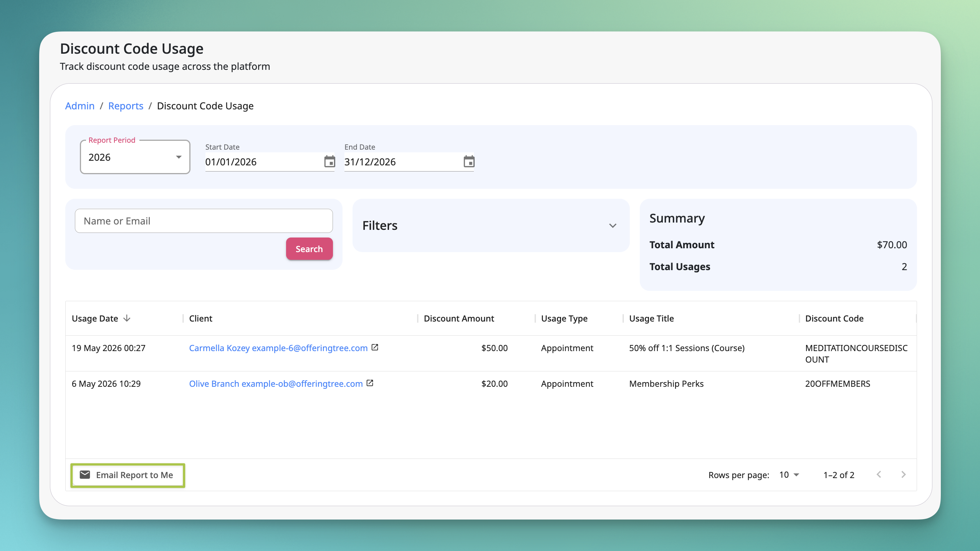Click the envelope icon for emailing the report
The height and width of the screenshot is (551, 980).
tap(85, 475)
